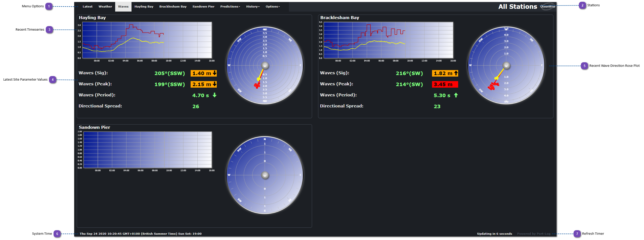Follow the Powered by Port-Log link
The image size is (644, 240).
click(534, 234)
